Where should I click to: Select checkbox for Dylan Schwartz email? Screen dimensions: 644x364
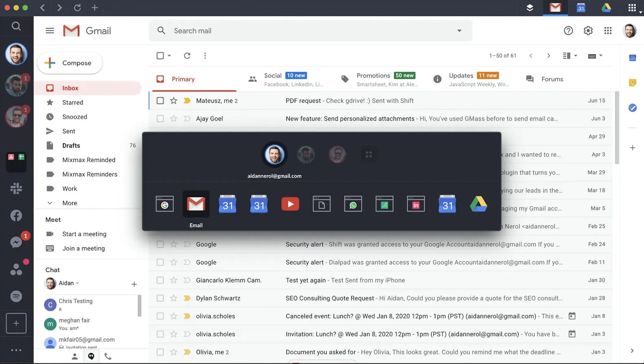160,298
